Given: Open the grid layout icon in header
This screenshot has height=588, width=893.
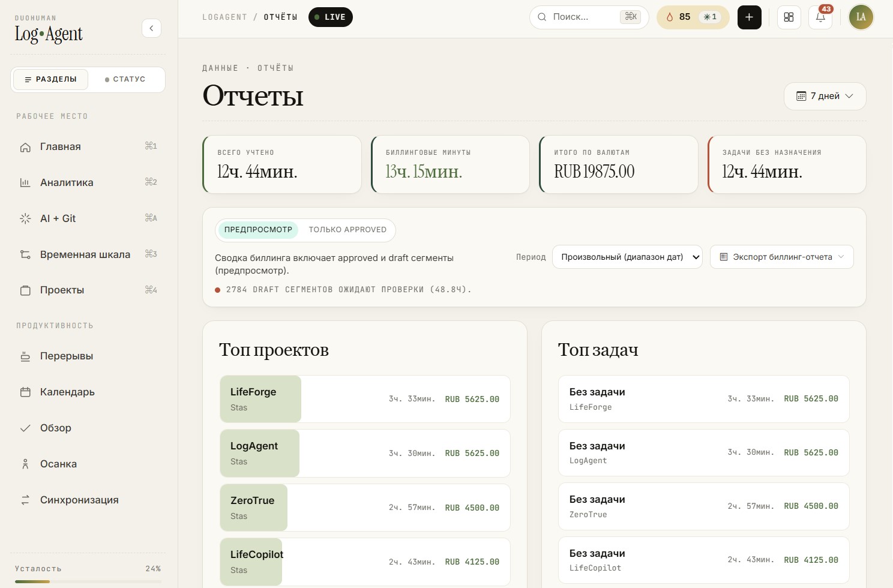Looking at the screenshot, I should [789, 17].
